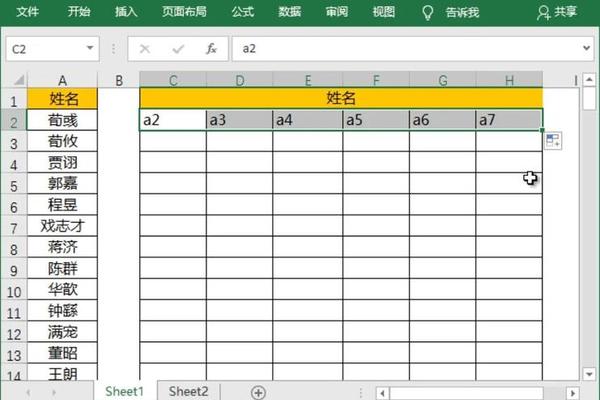Select cell containing 贾诩
600x400 pixels.
62,162
